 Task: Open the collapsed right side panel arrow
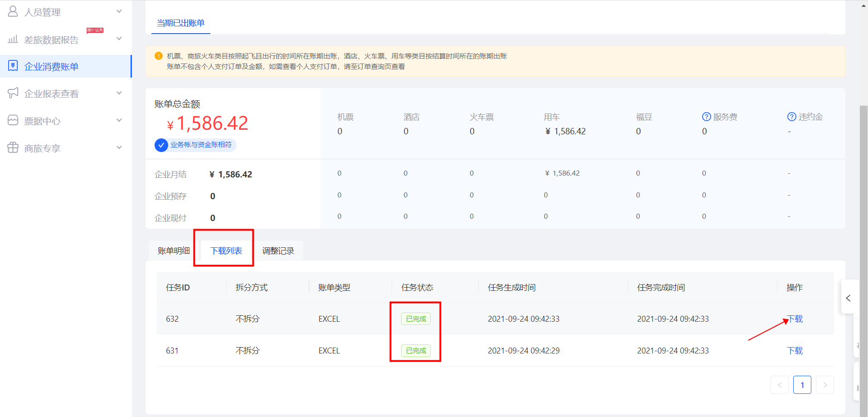(848, 298)
